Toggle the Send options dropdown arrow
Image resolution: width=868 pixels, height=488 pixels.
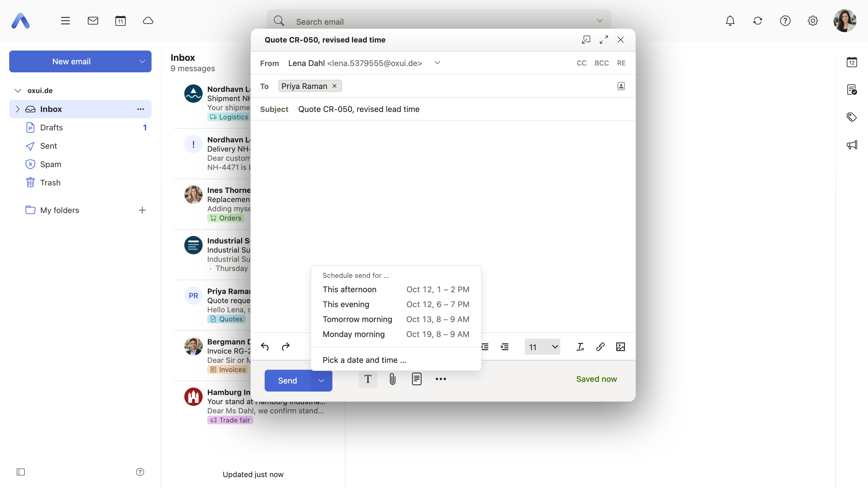tap(321, 380)
